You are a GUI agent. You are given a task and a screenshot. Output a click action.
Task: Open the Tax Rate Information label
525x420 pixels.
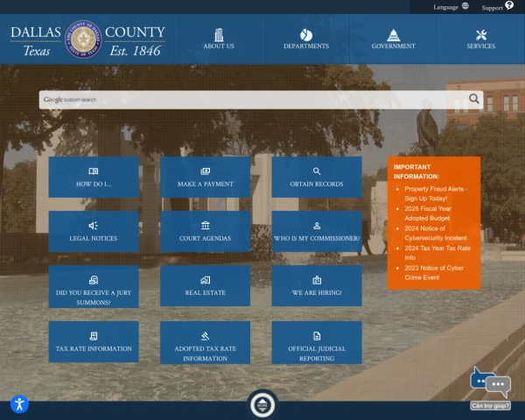coord(94,348)
